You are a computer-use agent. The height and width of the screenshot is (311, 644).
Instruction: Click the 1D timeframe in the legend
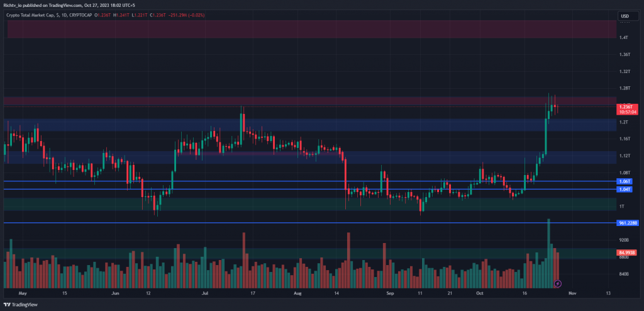(x=64, y=15)
